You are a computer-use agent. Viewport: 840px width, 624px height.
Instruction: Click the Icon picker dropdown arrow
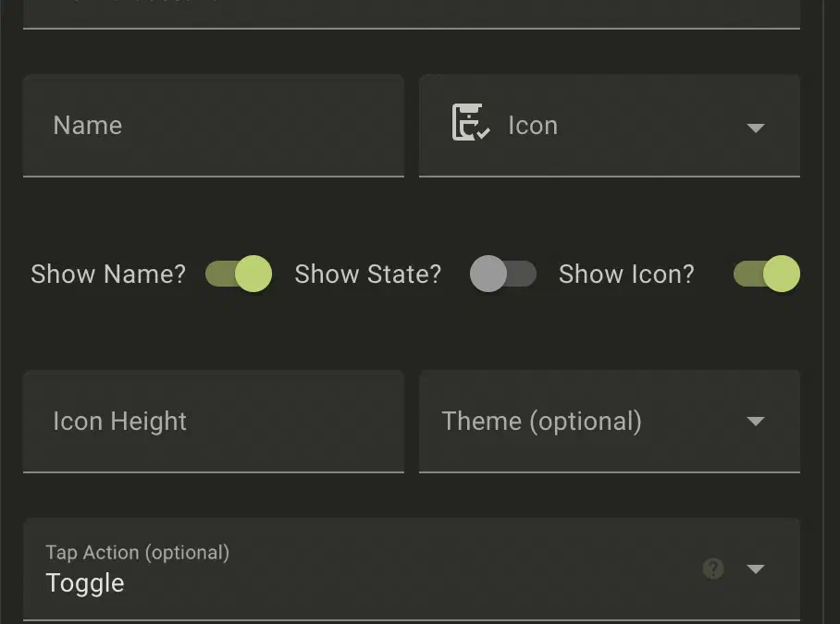click(x=755, y=128)
